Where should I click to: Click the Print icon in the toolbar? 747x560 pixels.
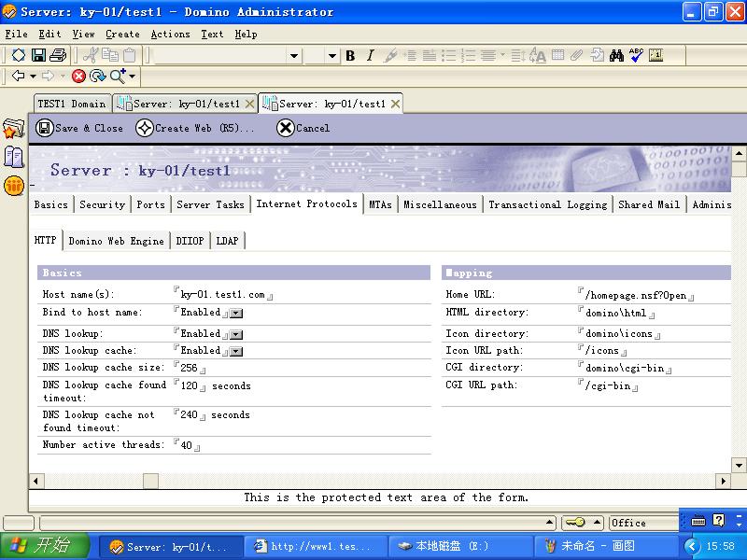(58, 56)
